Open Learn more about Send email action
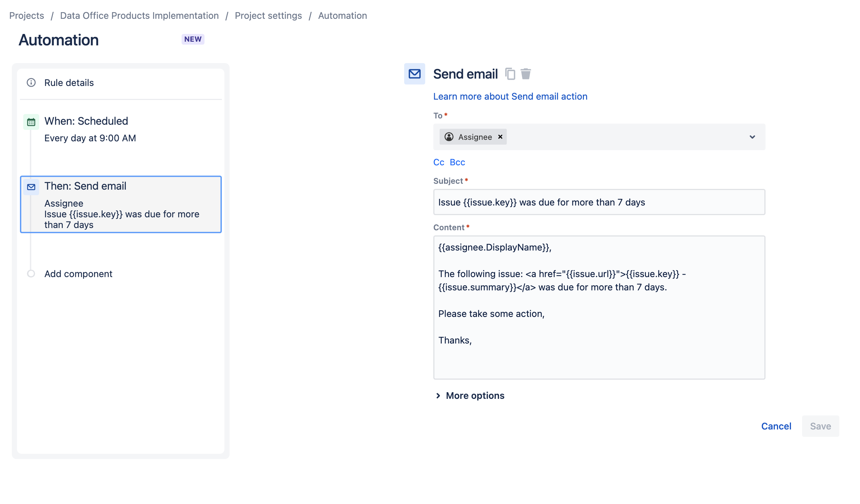Image resolution: width=860 pixels, height=504 pixels. 510,96
